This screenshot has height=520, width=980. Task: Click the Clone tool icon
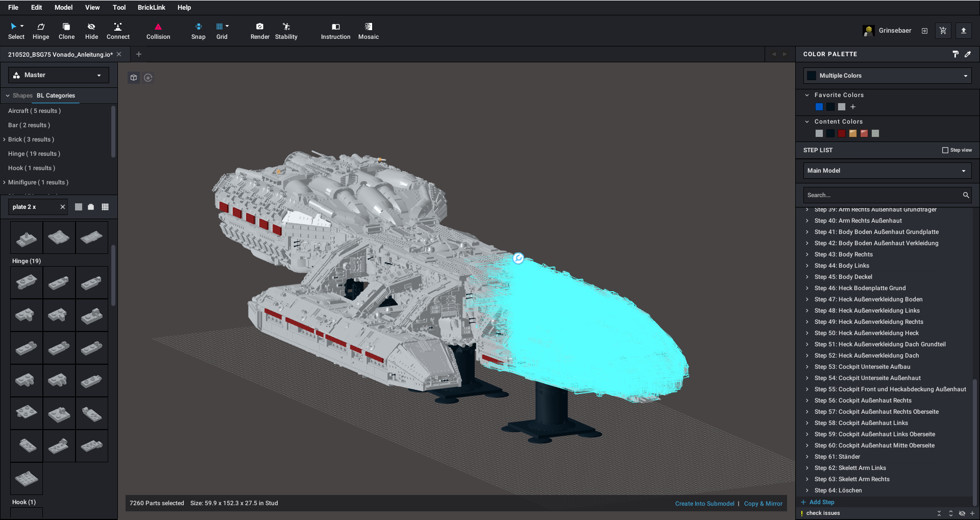pyautogui.click(x=66, y=31)
